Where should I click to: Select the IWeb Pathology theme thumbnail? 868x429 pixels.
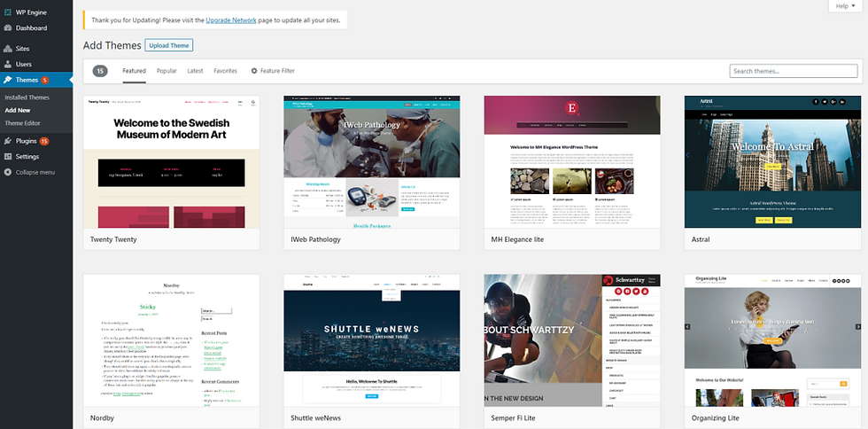pos(372,162)
